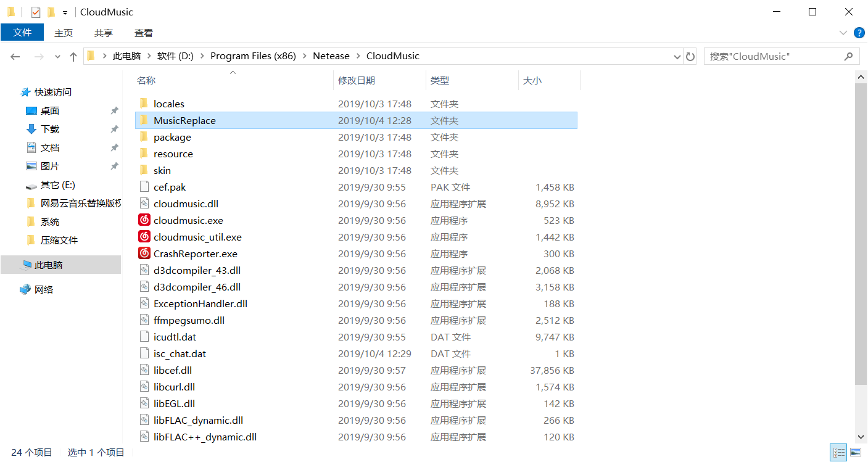
Task: Switch to details view layout icon
Action: point(838,453)
